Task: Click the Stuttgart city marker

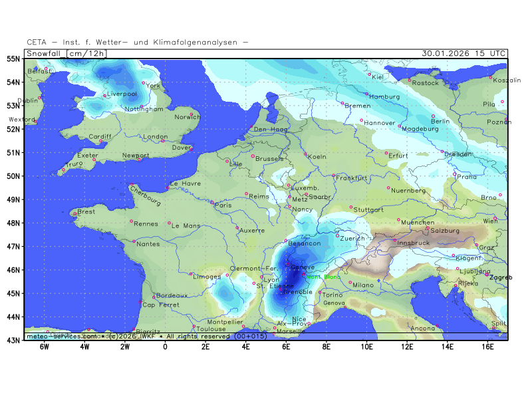Action: click(x=351, y=207)
